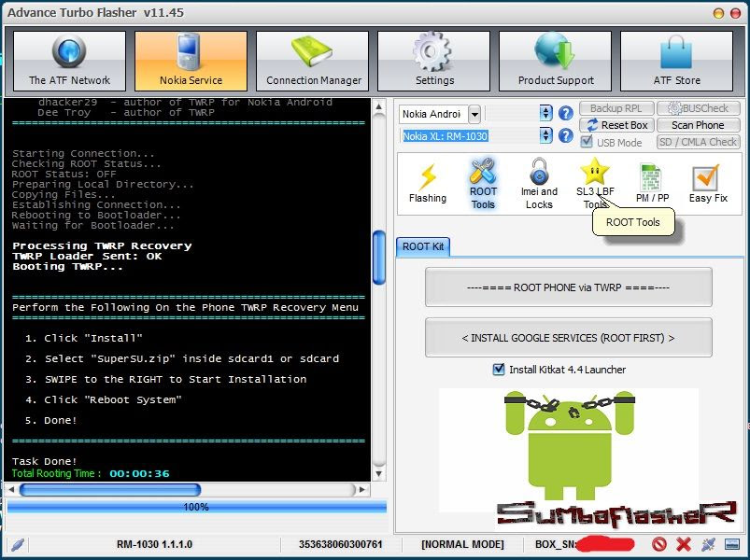The height and width of the screenshot is (560, 750).
Task: Open the ATF Store
Action: tap(677, 61)
